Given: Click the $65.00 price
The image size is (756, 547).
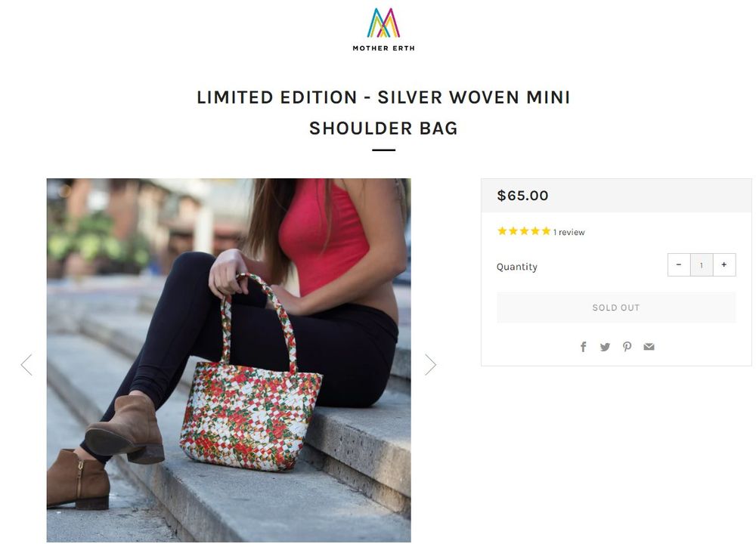Looking at the screenshot, I should coord(522,196).
